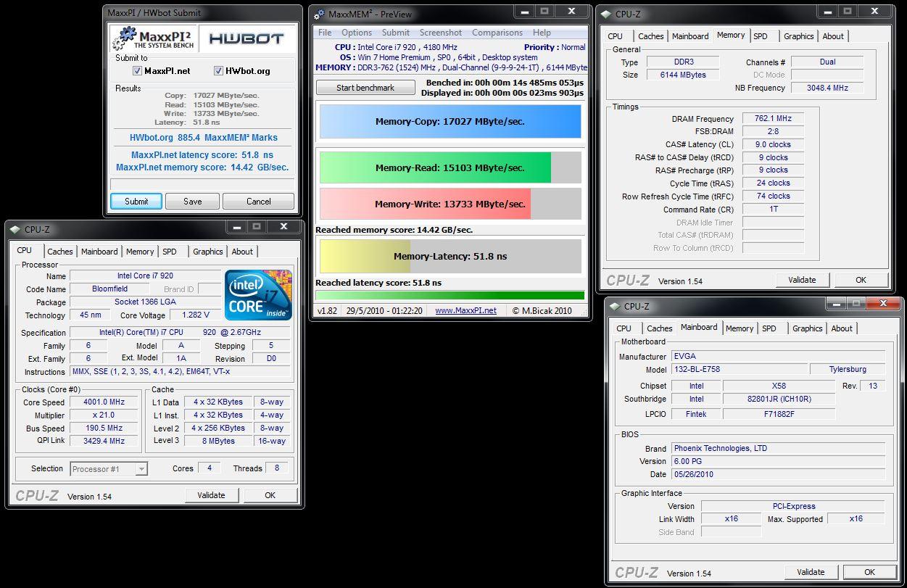Open the File menu in MaxxMEM²
The image size is (907, 588).
point(325,33)
